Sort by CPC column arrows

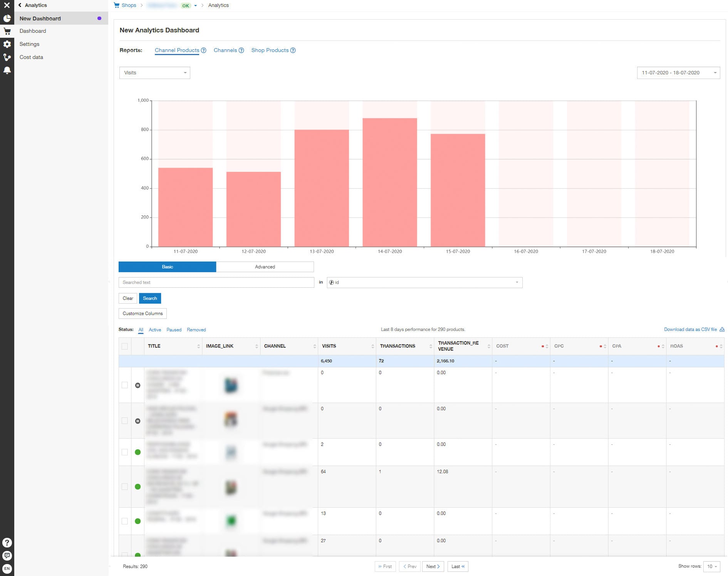pyautogui.click(x=605, y=346)
